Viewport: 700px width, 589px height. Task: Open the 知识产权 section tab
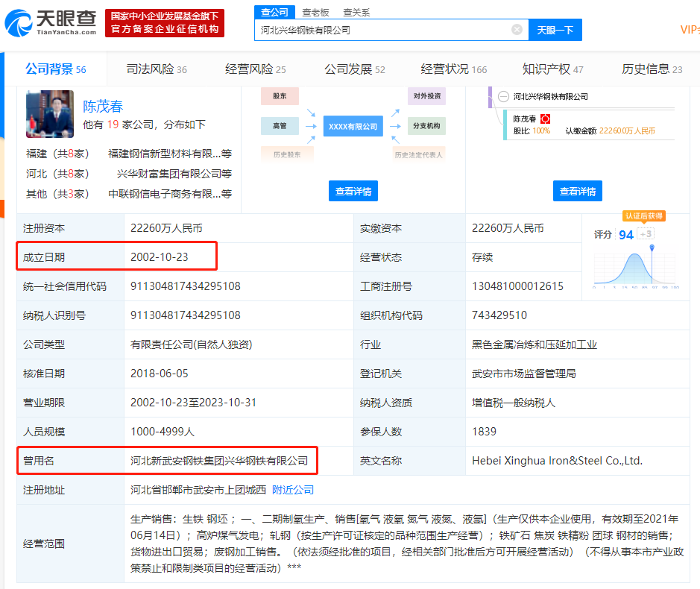(x=552, y=69)
